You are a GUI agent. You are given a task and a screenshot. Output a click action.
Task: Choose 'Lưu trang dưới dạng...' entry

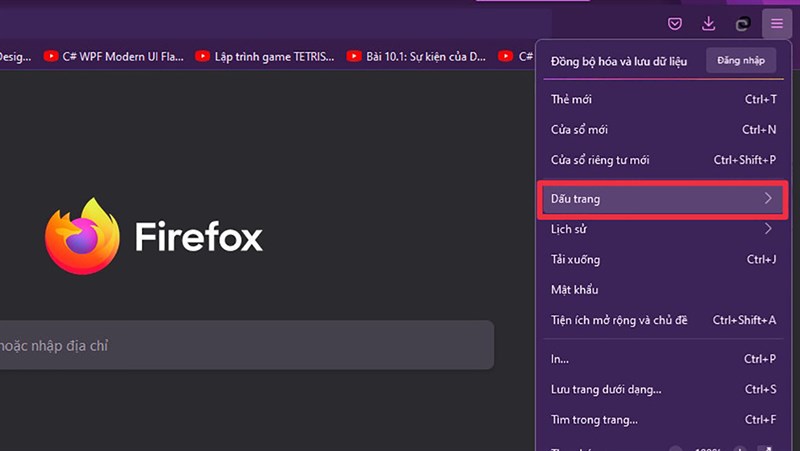tap(663, 389)
